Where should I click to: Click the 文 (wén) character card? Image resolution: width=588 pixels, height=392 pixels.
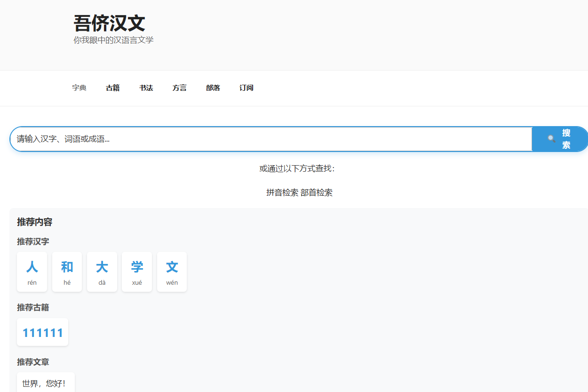[172, 272]
